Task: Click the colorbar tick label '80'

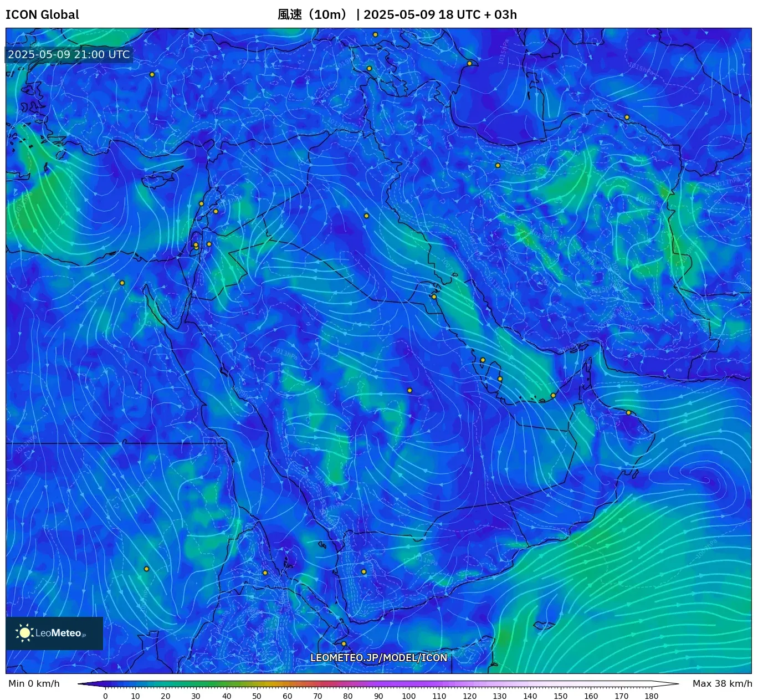Action: tap(348, 696)
